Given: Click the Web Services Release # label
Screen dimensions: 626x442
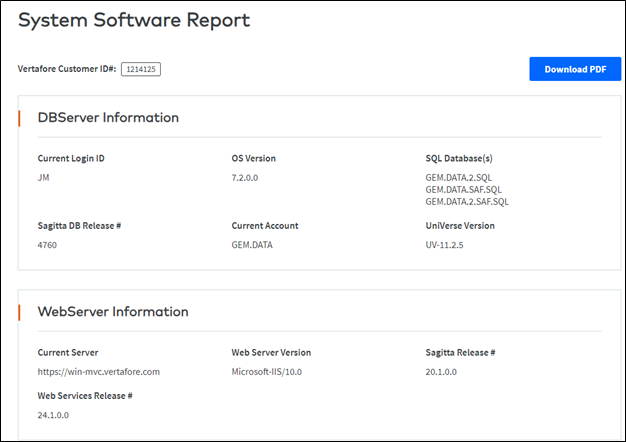Looking at the screenshot, I should [85, 396].
